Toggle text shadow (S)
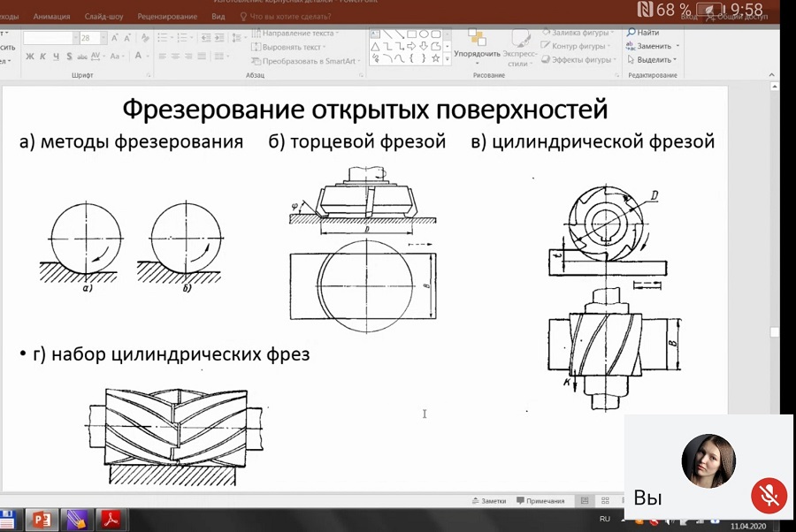796x532 pixels. tap(69, 57)
